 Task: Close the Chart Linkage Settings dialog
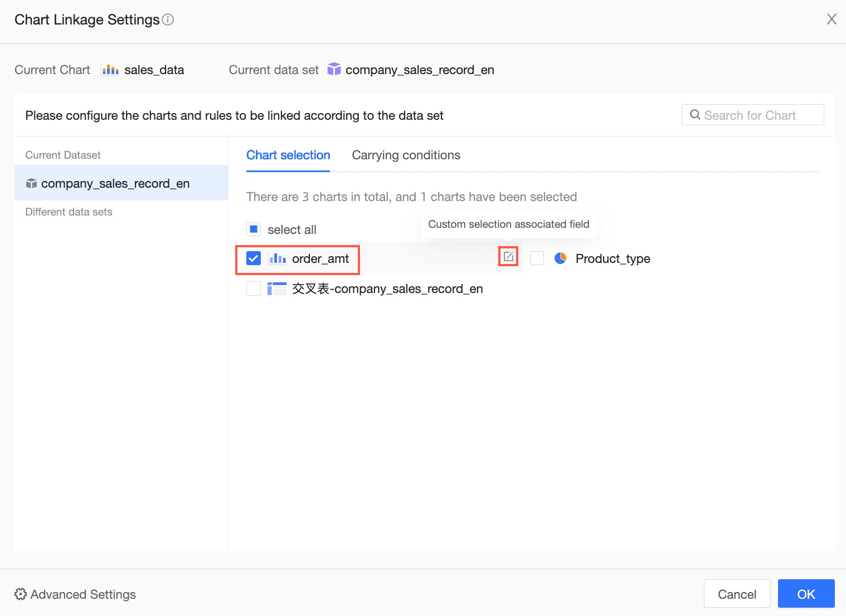pyautogui.click(x=832, y=19)
